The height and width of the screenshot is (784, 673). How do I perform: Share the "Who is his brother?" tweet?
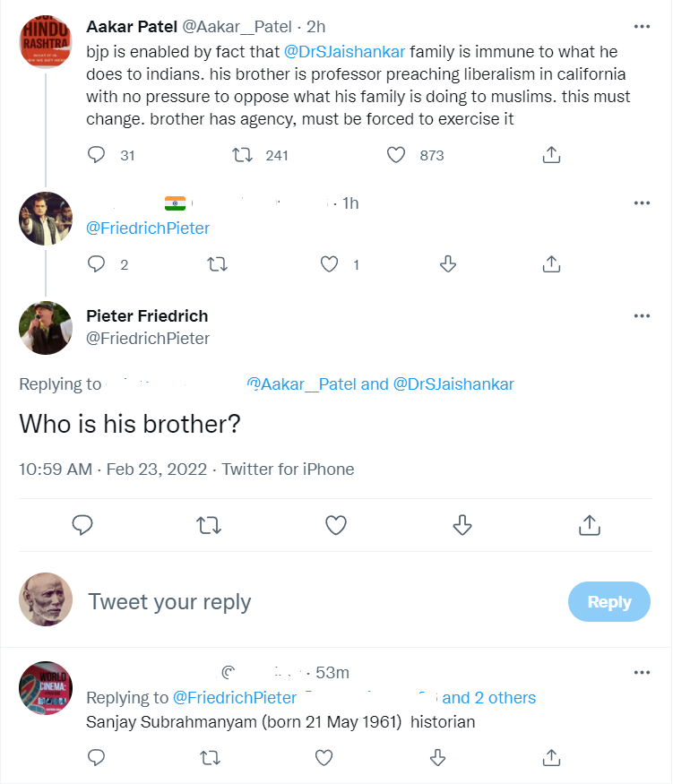click(590, 525)
